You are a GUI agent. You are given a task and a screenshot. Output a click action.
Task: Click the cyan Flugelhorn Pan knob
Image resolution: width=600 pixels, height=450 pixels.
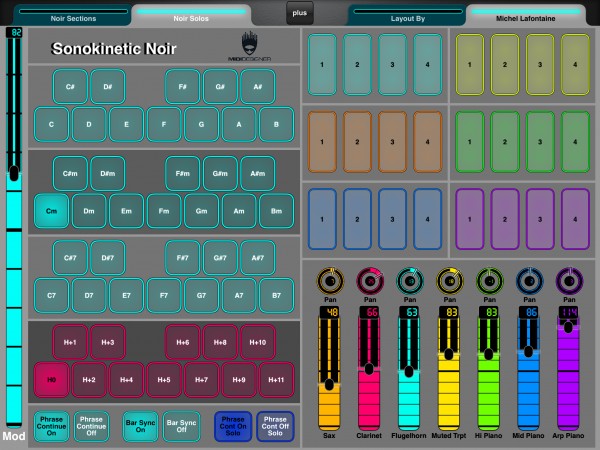coord(410,281)
